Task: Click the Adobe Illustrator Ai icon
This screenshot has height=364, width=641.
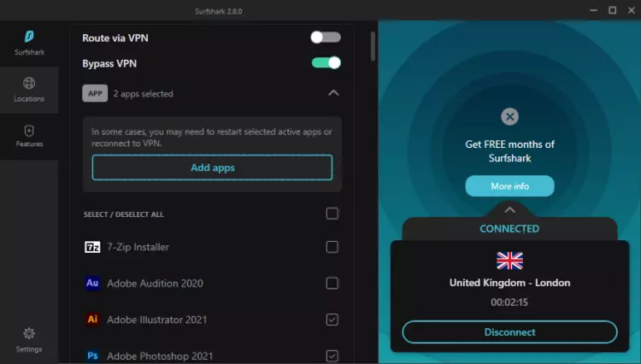Action: point(92,319)
